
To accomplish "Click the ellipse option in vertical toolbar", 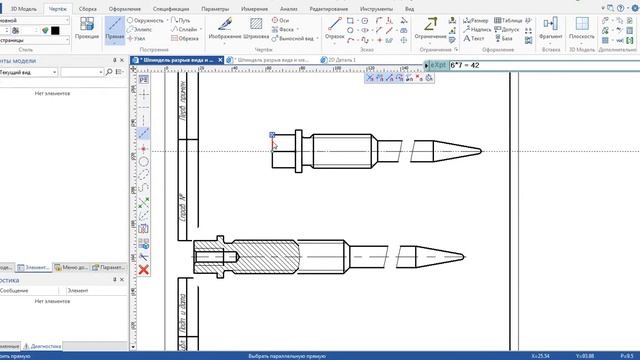I will pyautogui.click(x=143, y=176).
